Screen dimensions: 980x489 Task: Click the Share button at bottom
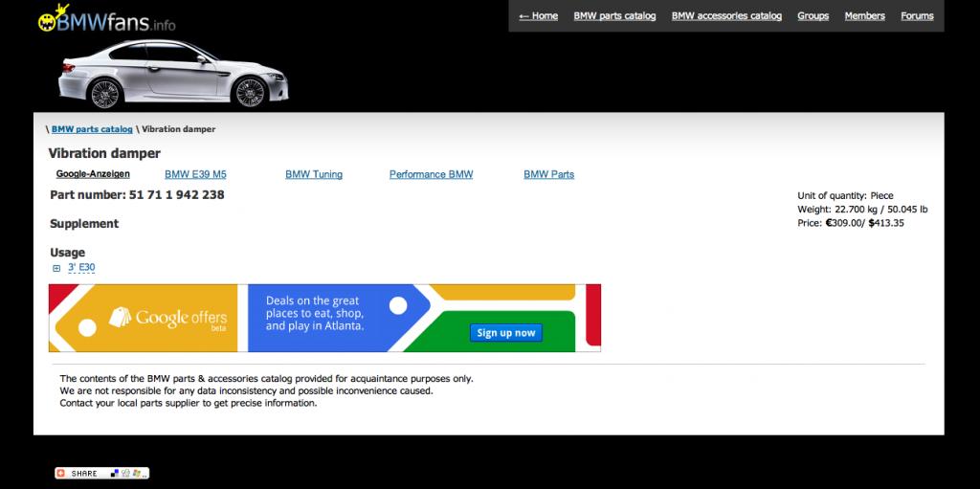[101, 474]
